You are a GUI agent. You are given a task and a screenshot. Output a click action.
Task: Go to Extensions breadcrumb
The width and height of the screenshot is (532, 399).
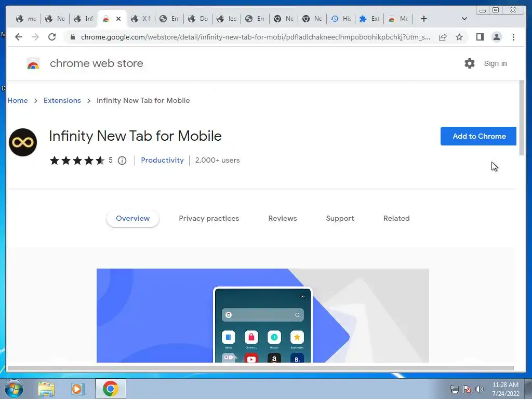62,100
